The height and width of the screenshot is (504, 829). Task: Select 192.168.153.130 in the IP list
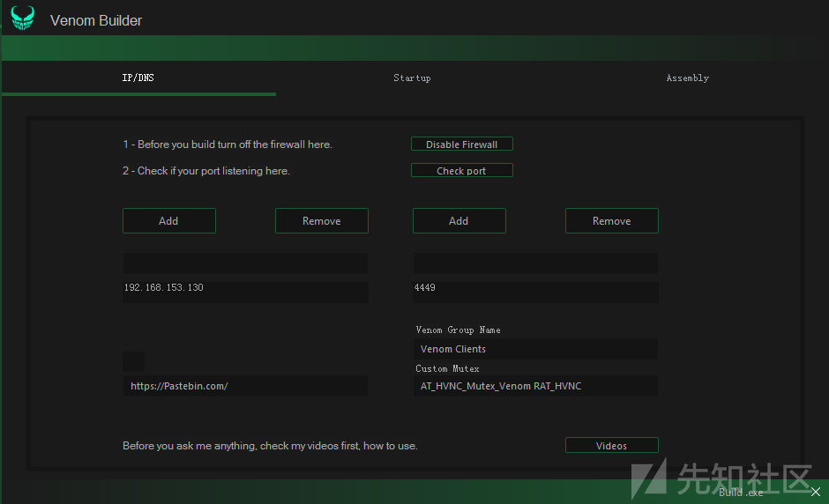pos(164,287)
